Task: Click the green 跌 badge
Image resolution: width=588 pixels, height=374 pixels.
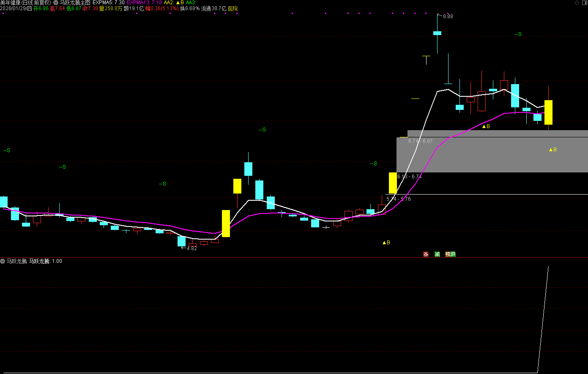Action: pyautogui.click(x=453, y=254)
